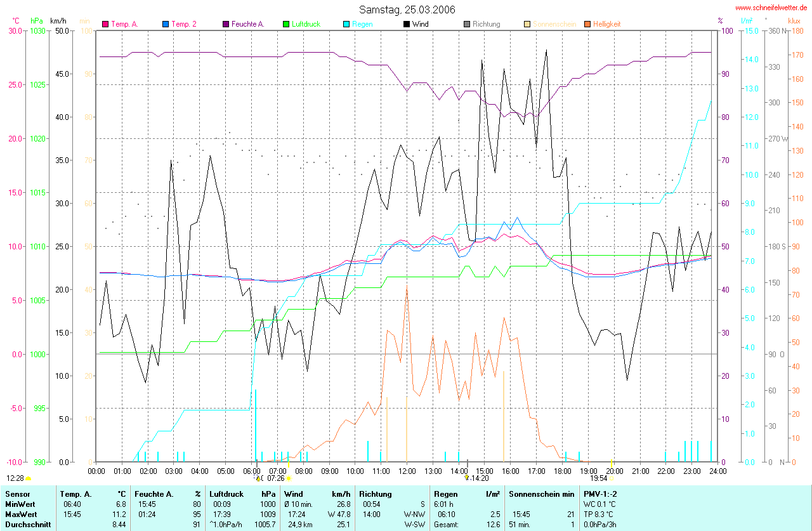Click the cyan l/m² axis unit label

coord(747,21)
